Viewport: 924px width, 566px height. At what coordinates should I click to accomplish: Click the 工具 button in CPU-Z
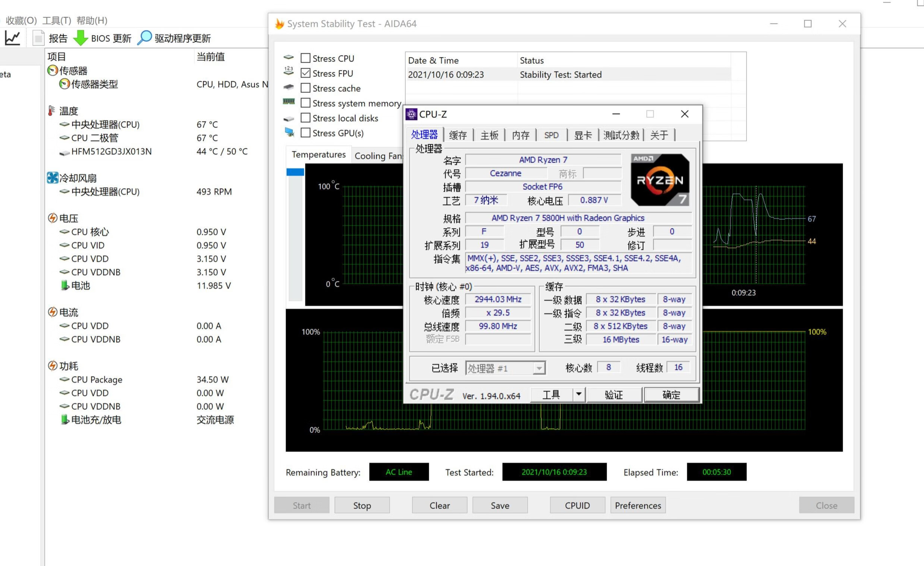tap(551, 394)
